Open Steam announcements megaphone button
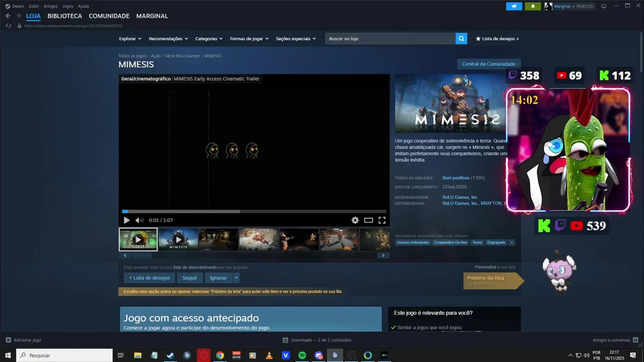This screenshot has height=362, width=644. coord(514,7)
